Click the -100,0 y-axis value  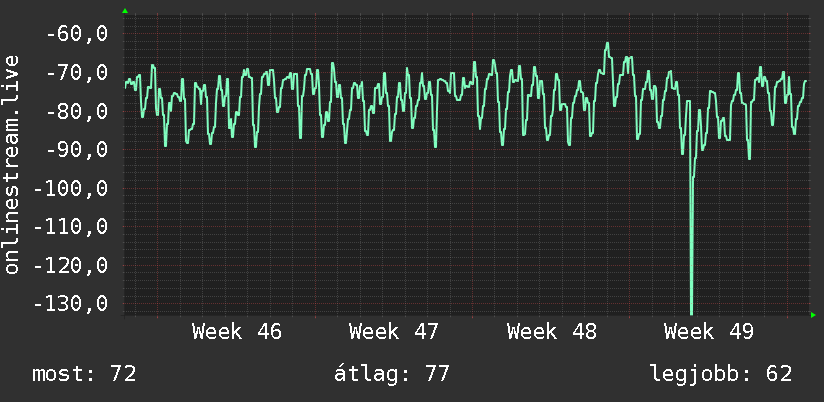click(x=70, y=188)
